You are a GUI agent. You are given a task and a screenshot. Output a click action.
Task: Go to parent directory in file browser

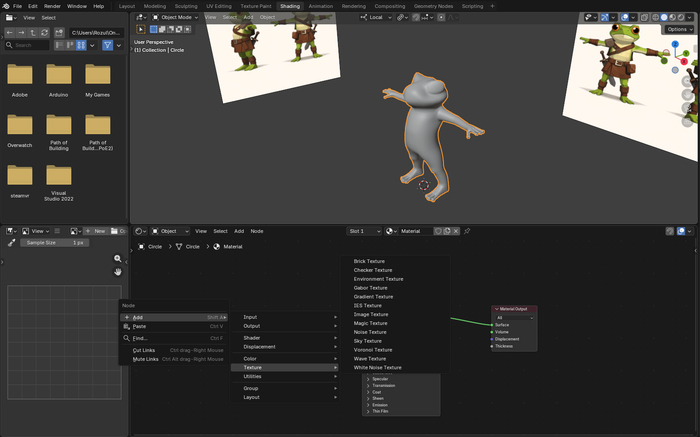tap(34, 32)
